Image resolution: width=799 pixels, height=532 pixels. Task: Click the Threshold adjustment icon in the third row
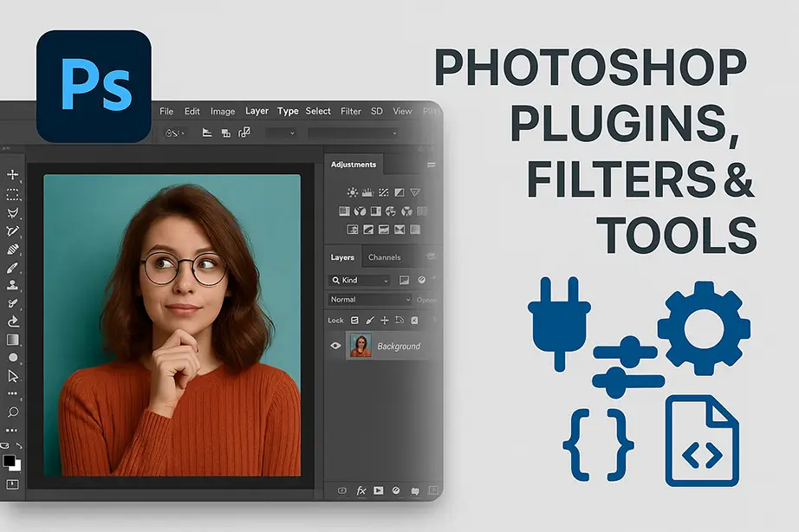384,230
